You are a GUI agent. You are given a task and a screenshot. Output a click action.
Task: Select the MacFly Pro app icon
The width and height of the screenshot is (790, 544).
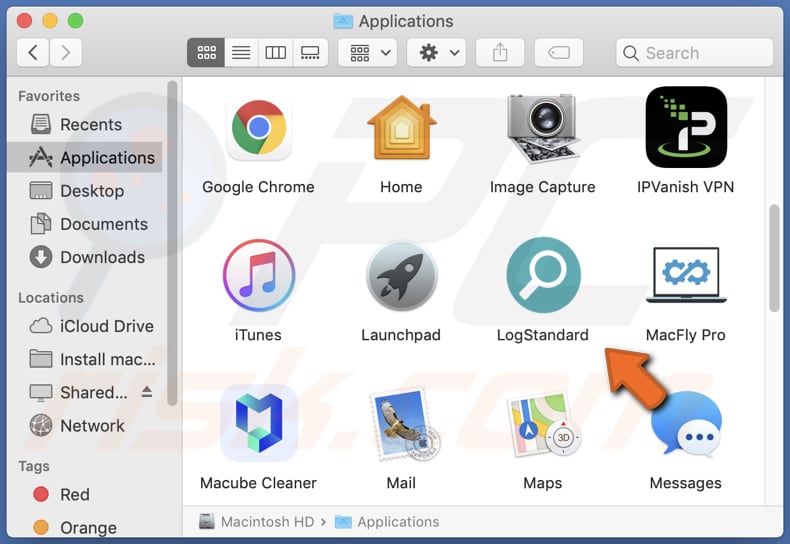coord(686,275)
